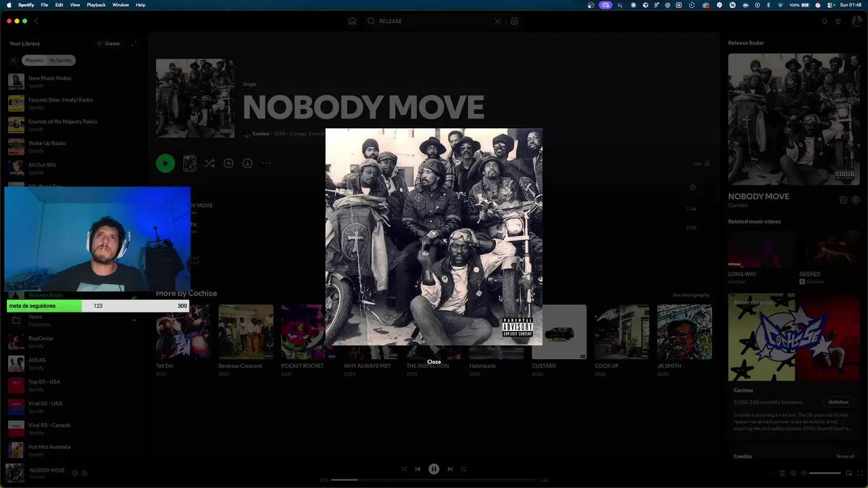
Task: Open the Playback menu in menu bar
Action: coord(96,5)
